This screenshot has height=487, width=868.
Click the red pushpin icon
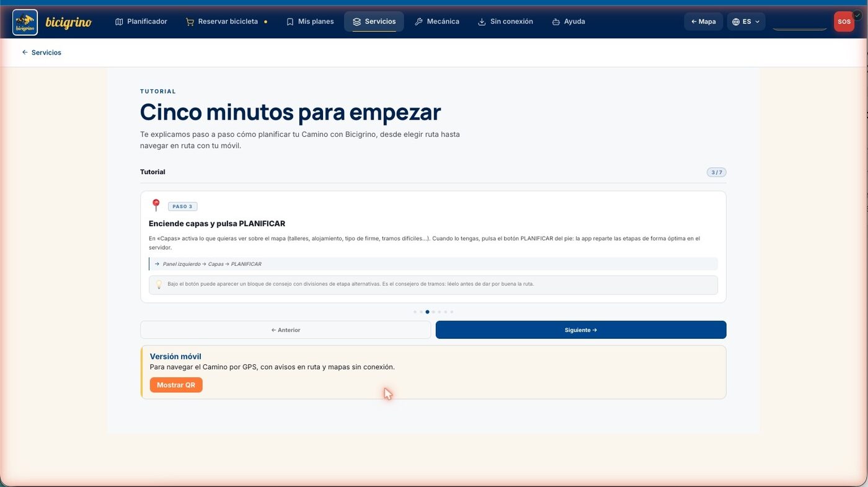click(156, 205)
